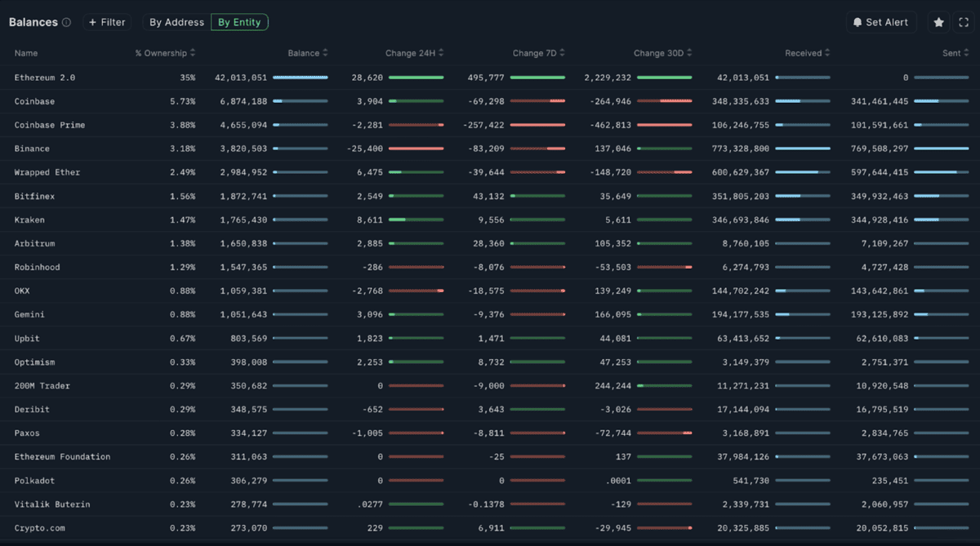Select the Gemini entity name

[29, 314]
